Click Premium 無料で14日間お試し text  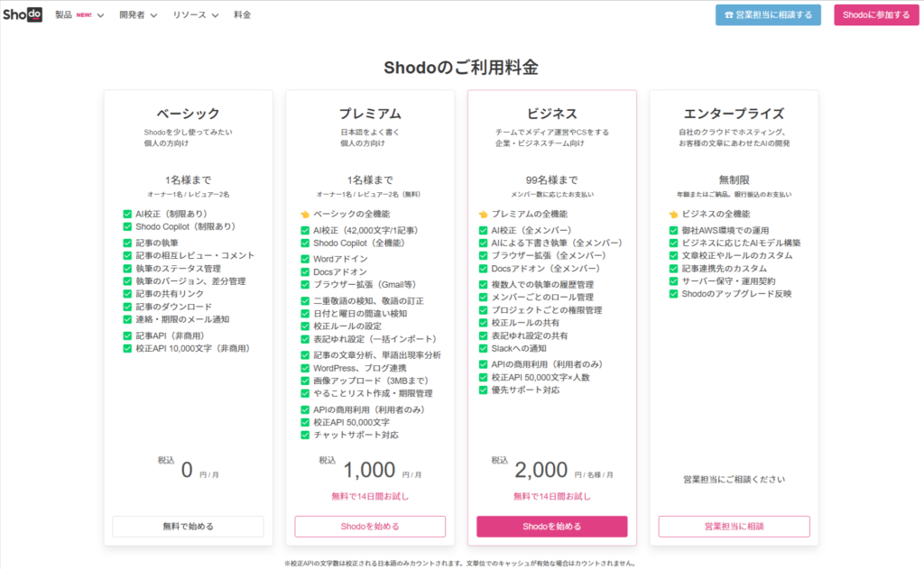click(370, 497)
